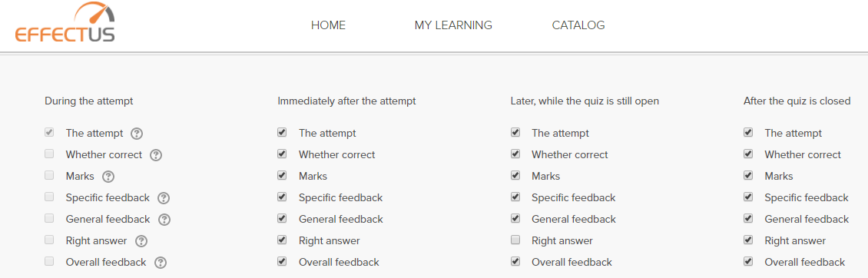This screenshot has height=278, width=868.
Task: Open the Overall feedback help icon
Action: [161, 263]
